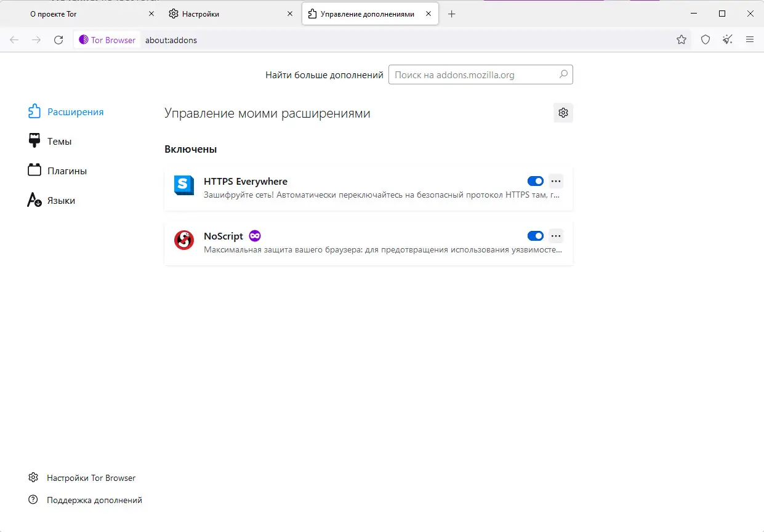The height and width of the screenshot is (532, 764).
Task: Open the Plugins (Плагины) section
Action: (57, 171)
